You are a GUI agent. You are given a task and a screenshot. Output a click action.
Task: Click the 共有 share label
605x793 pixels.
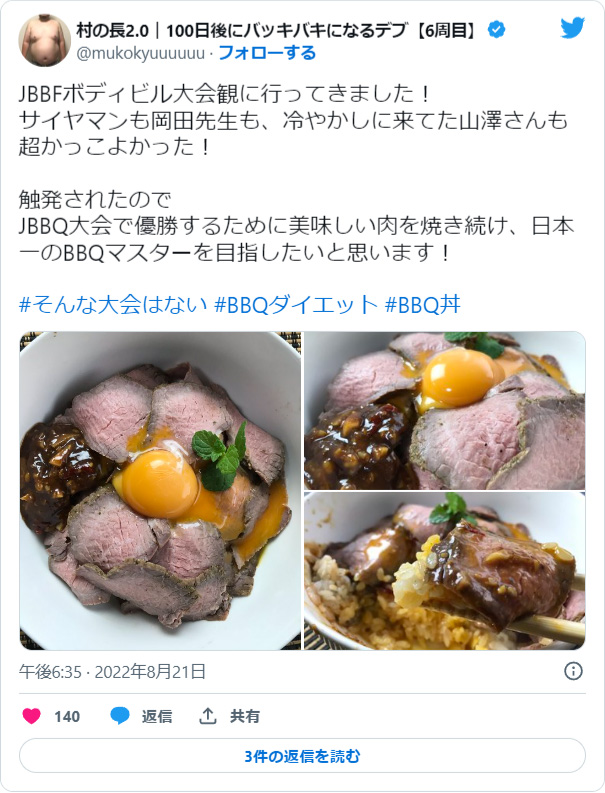[x=245, y=716]
